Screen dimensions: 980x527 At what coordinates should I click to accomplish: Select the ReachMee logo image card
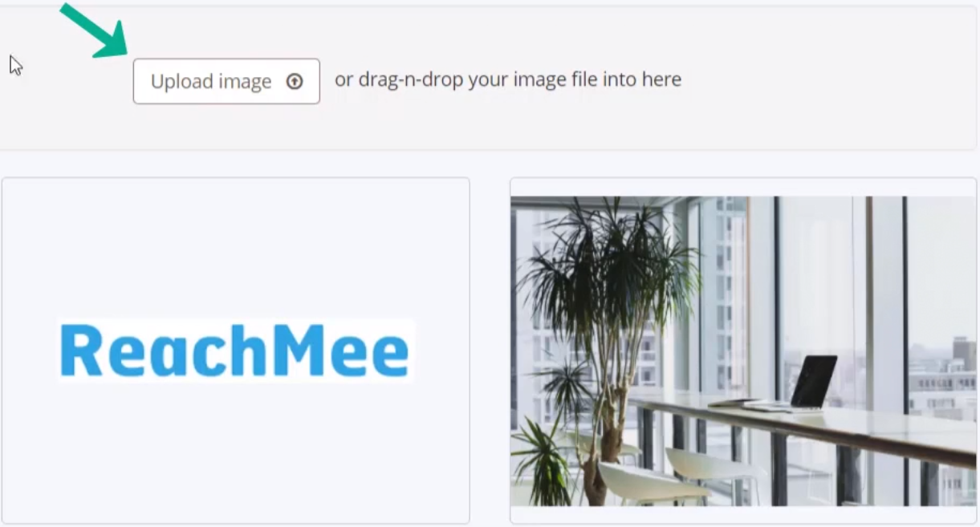(235, 351)
